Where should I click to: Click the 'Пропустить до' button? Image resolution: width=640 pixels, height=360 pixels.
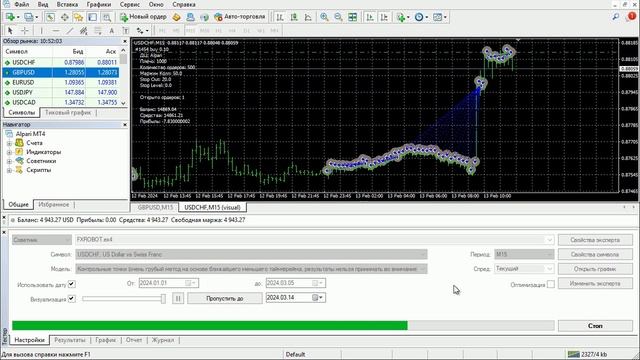tap(225, 298)
